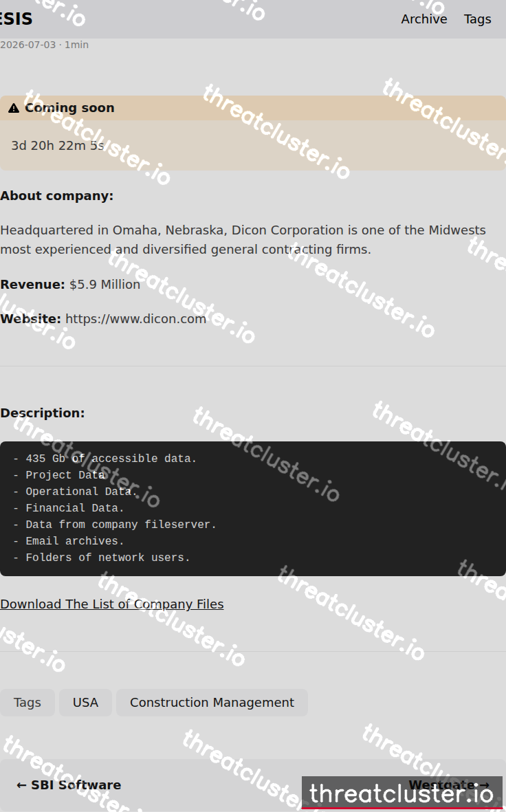The image size is (506, 812).
Task: Open Download The List of Company Files
Action: coord(112,604)
